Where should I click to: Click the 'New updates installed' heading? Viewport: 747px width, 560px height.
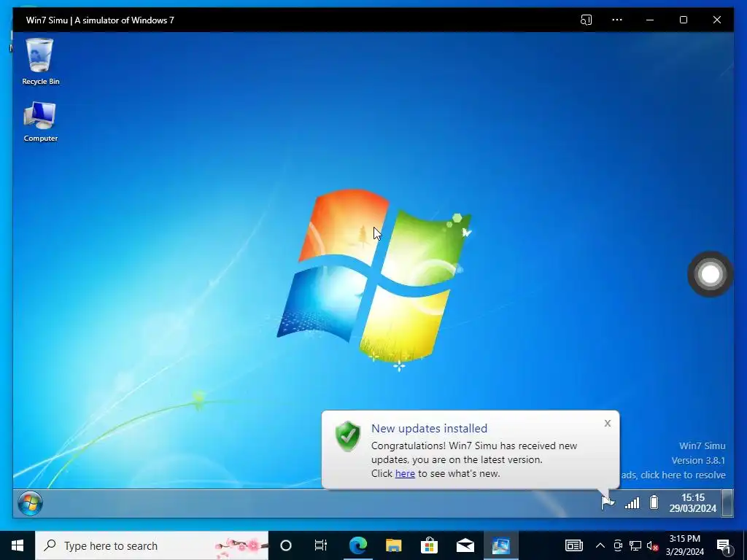coord(429,428)
